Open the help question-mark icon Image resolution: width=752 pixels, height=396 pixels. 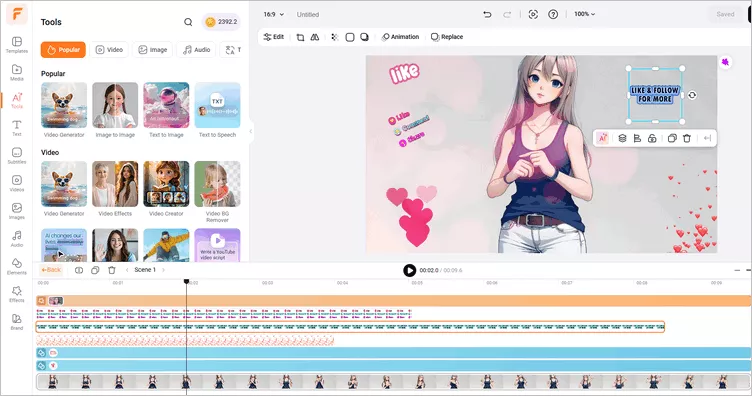553,14
